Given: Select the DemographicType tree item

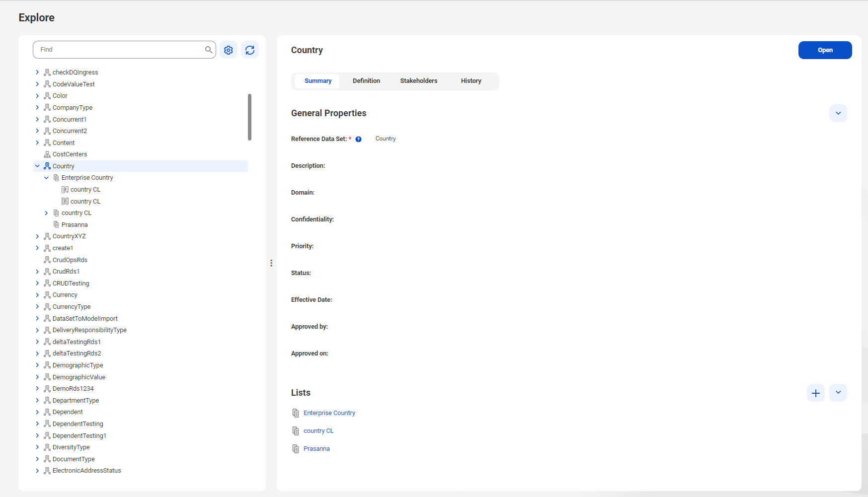Looking at the screenshot, I should (78, 365).
